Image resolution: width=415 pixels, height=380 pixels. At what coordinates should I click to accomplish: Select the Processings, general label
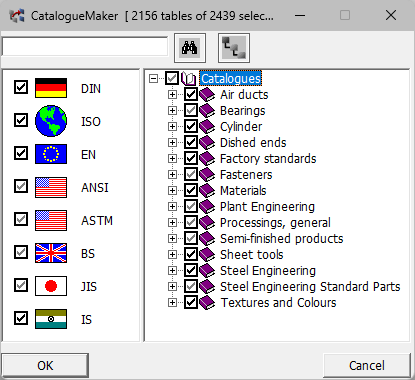coord(275,223)
